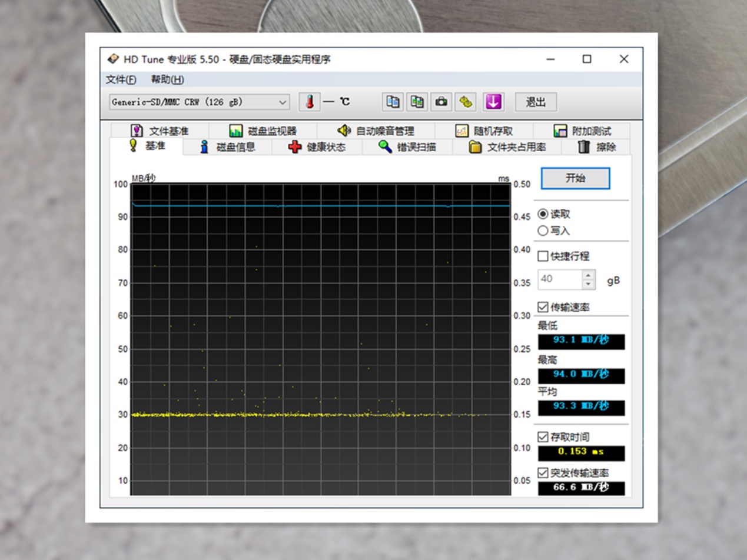This screenshot has width=747, height=560.
Task: Click the purple down-arrow minimize-to-tray icon
Action: [x=493, y=102]
